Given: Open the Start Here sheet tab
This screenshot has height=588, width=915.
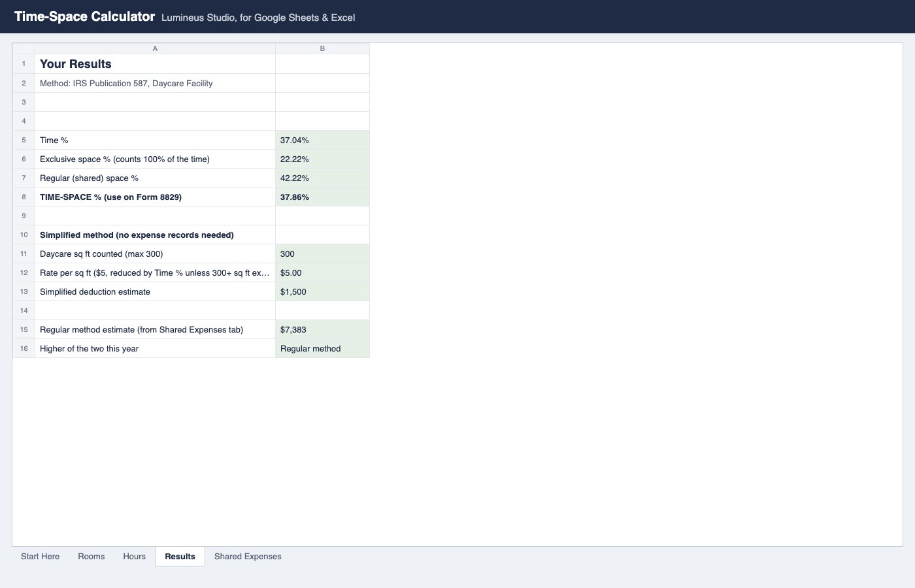Looking at the screenshot, I should [40, 557].
